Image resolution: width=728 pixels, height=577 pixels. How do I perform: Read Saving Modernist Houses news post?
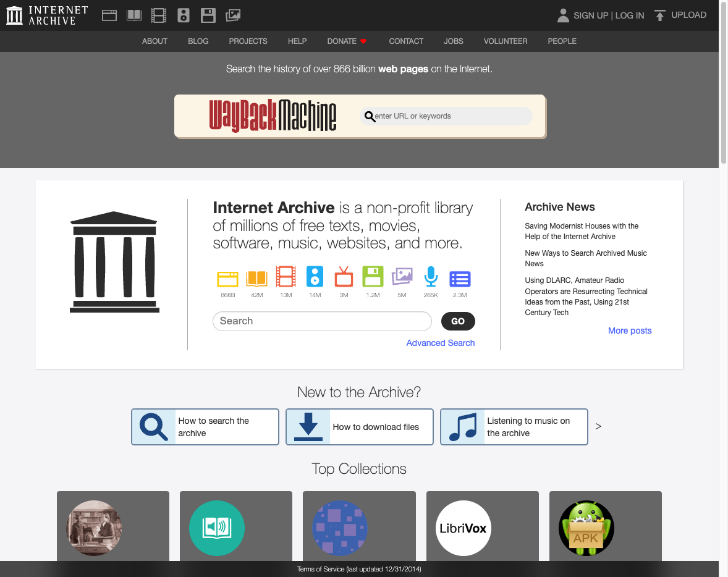coord(582,231)
